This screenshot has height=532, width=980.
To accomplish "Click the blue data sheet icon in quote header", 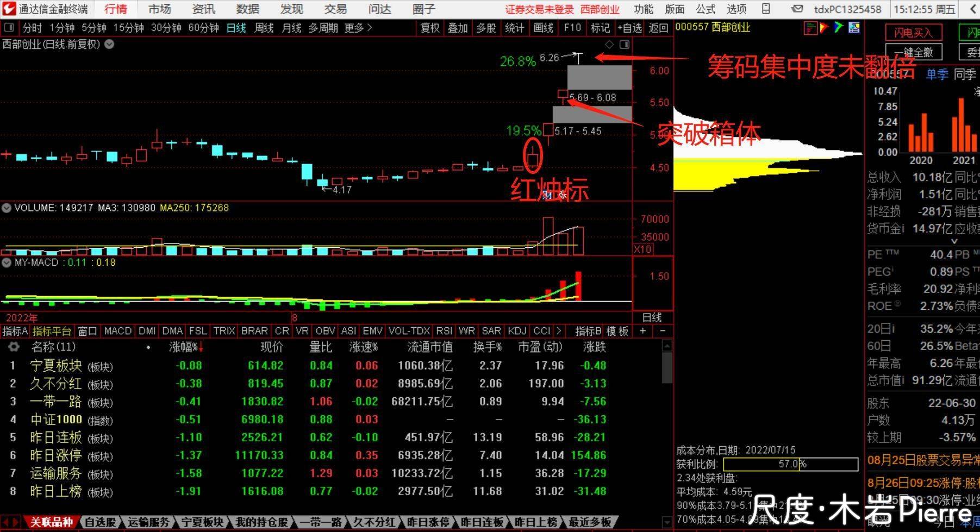I will click(x=854, y=28).
